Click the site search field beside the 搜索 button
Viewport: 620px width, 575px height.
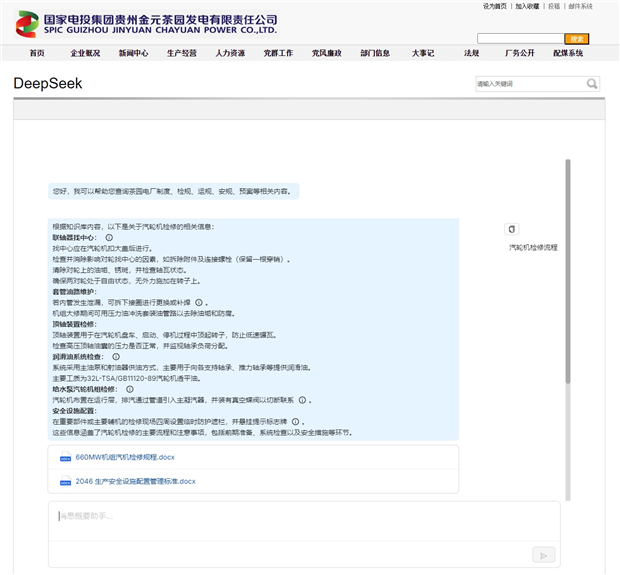(521, 38)
